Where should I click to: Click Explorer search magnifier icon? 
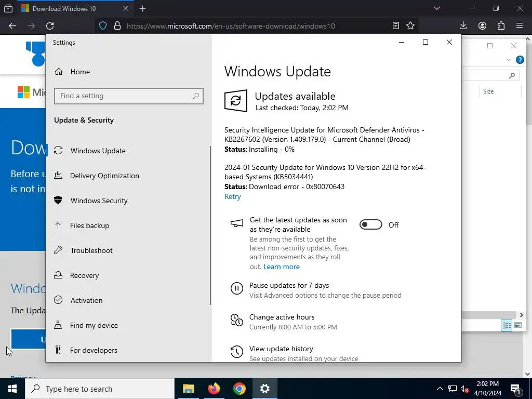click(x=512, y=75)
